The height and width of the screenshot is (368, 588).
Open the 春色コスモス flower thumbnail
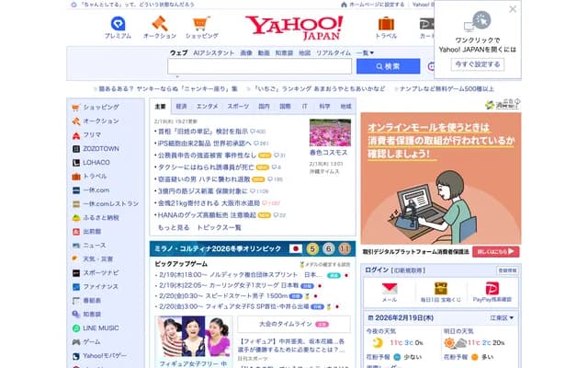(330, 132)
